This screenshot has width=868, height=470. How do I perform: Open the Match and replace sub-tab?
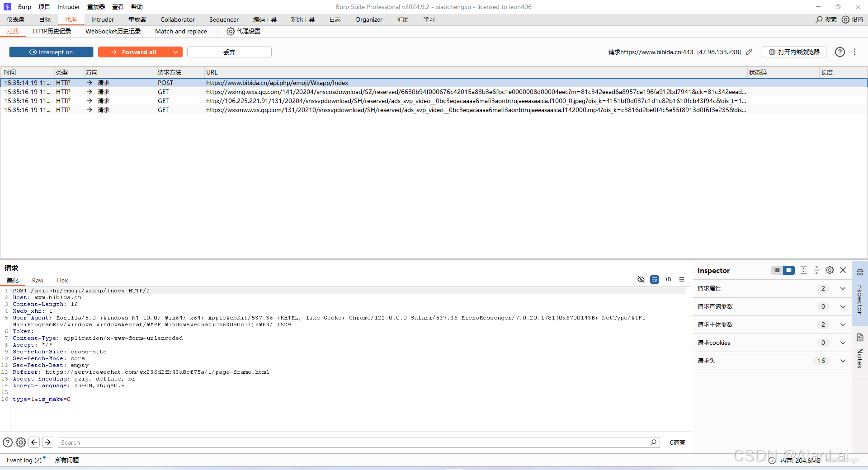(x=181, y=31)
